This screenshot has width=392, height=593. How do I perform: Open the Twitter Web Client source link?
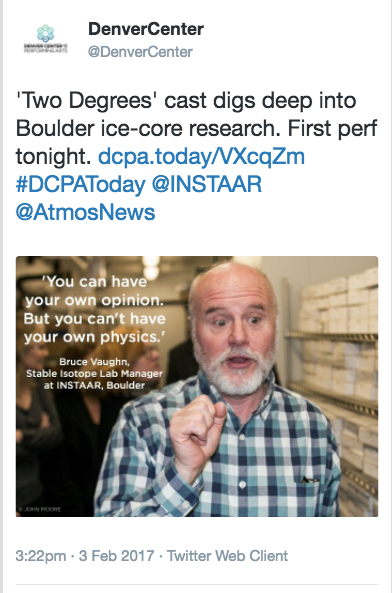tap(227, 556)
